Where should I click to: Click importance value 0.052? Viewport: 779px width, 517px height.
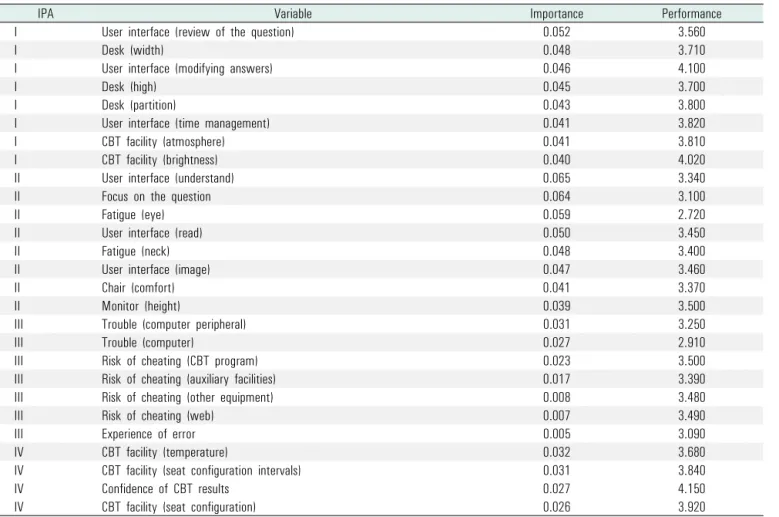tap(556, 32)
